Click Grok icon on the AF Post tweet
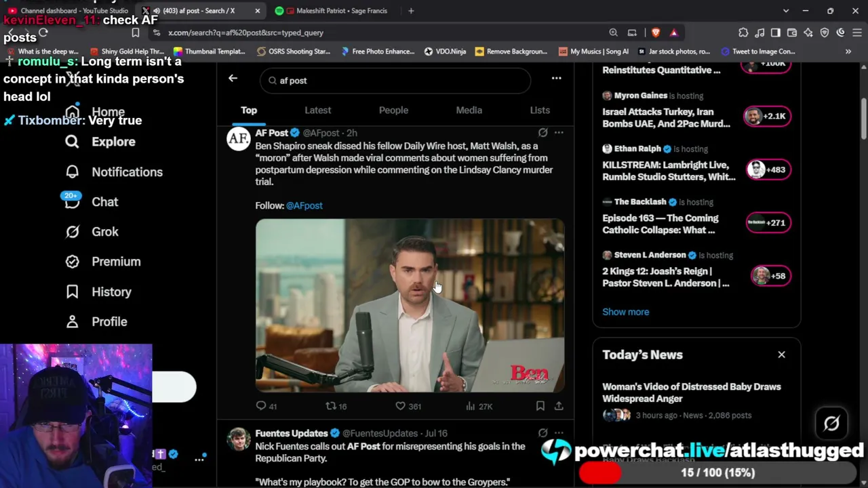The width and height of the screenshot is (868, 488). click(542, 133)
